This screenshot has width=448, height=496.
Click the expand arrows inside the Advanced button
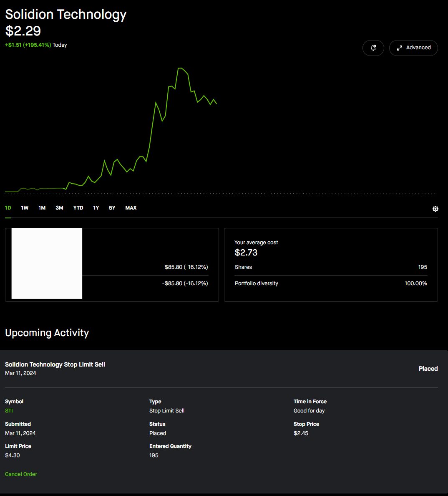tap(399, 48)
